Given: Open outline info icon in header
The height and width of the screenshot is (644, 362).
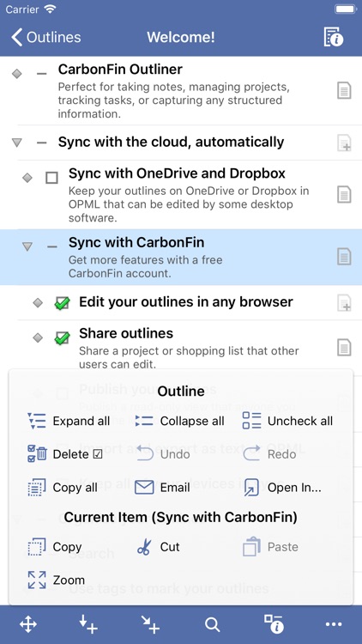Looking at the screenshot, I should (334, 38).
